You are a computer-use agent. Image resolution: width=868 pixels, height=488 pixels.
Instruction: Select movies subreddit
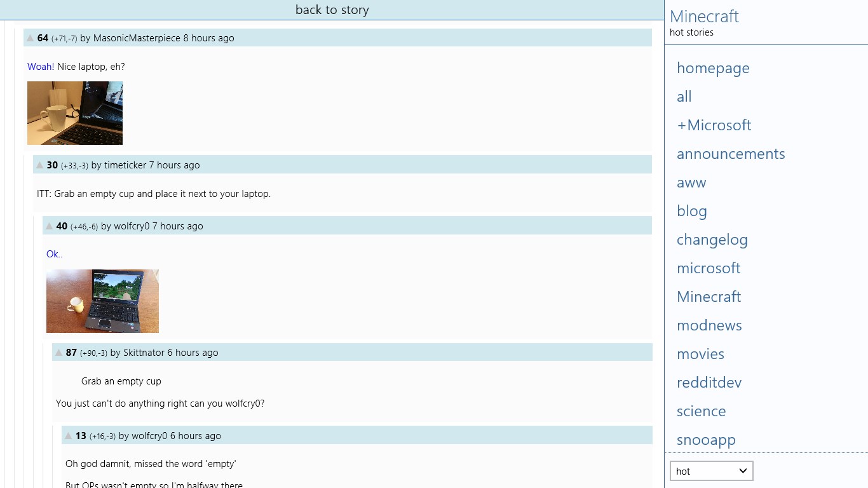click(701, 354)
